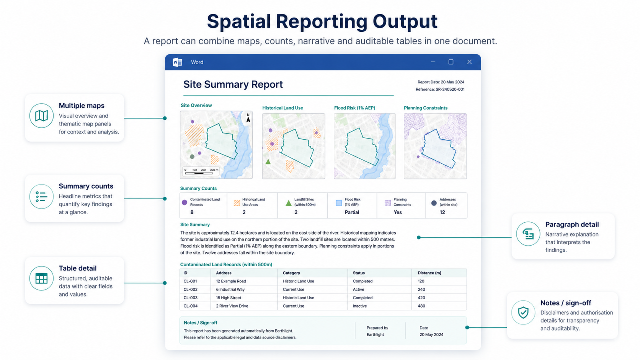
Task: Click the Summary counts card title
Action: click(x=86, y=186)
